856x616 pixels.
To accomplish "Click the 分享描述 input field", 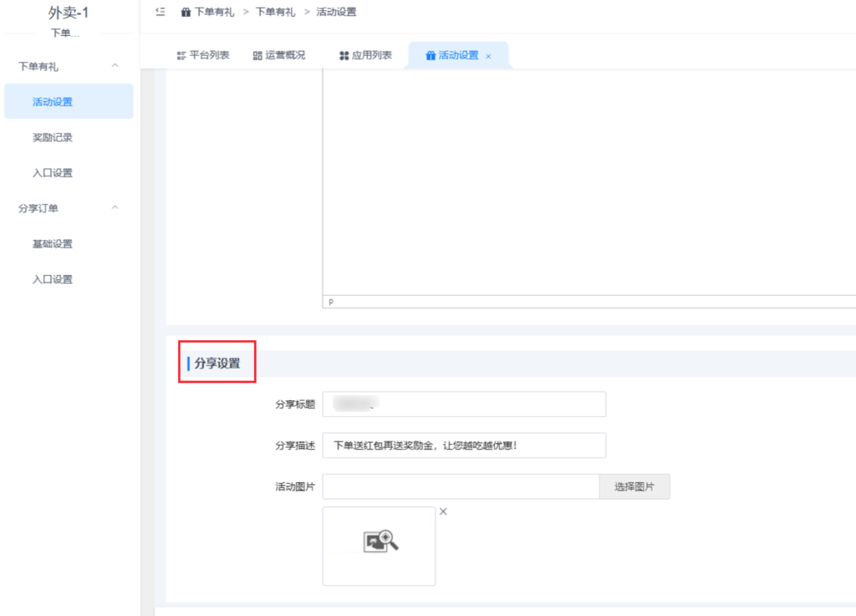I will (464, 445).
